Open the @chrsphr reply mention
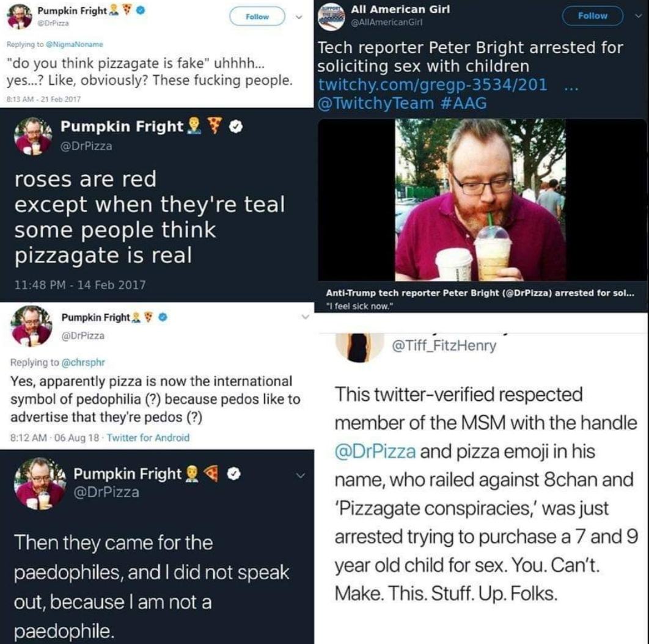The height and width of the screenshot is (644, 649). pyautogui.click(x=83, y=362)
